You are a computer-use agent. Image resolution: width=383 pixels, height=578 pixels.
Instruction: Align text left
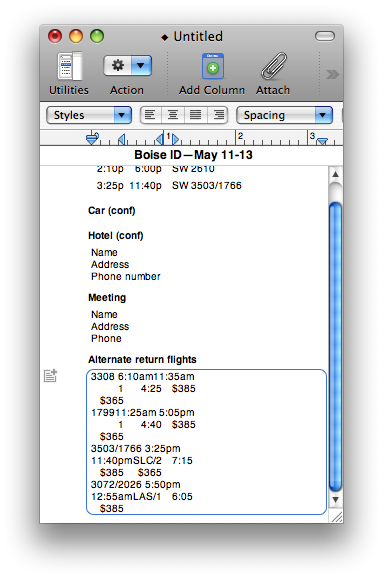click(150, 115)
